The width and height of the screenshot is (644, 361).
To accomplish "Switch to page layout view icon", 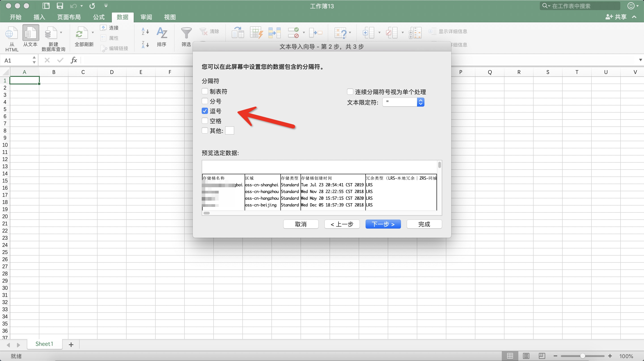I will point(526,356).
